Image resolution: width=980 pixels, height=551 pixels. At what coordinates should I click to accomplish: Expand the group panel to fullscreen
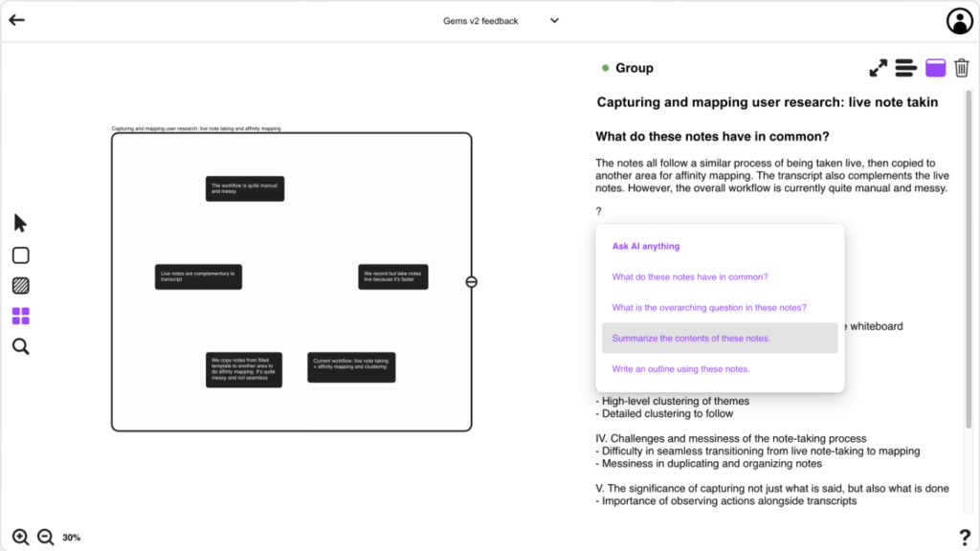point(878,68)
